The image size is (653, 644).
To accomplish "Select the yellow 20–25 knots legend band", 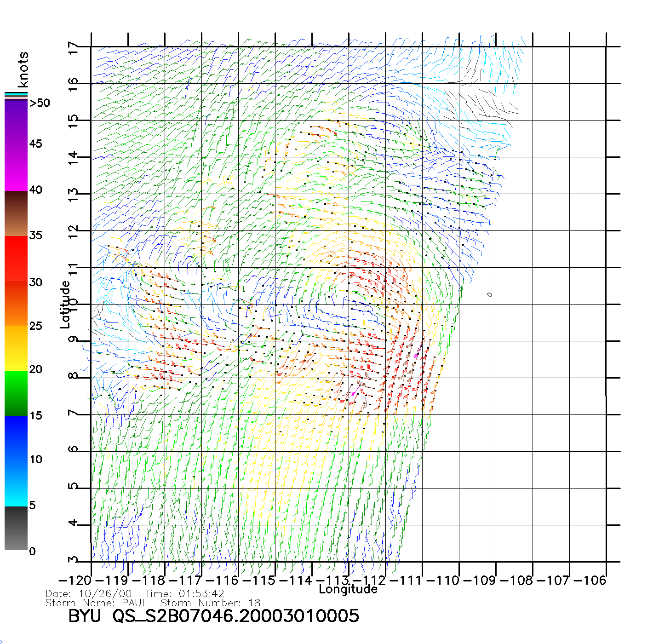I will coord(16,348).
